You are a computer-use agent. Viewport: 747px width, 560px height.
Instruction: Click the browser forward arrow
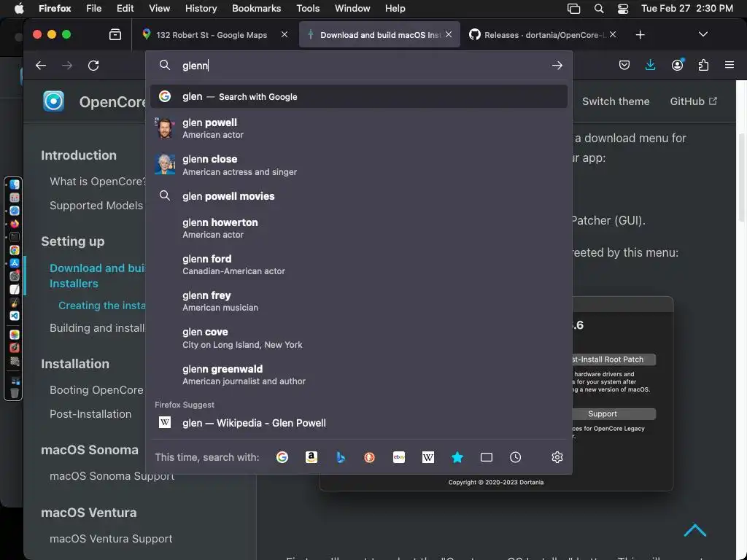(67, 65)
